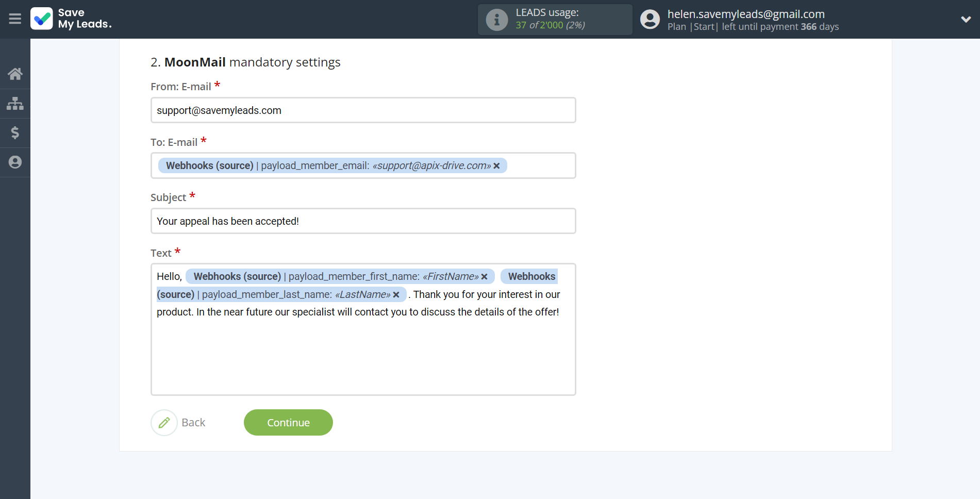980x499 pixels.
Task: Click the LEADS usage info icon
Action: tap(497, 20)
